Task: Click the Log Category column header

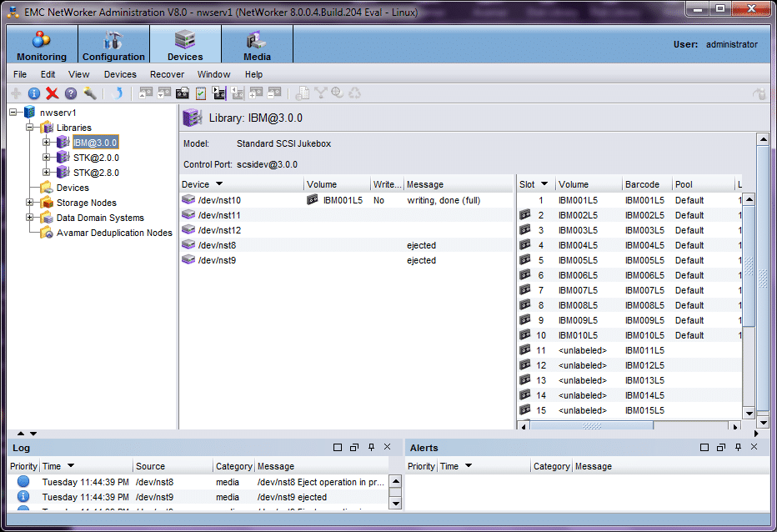Action: [x=234, y=466]
